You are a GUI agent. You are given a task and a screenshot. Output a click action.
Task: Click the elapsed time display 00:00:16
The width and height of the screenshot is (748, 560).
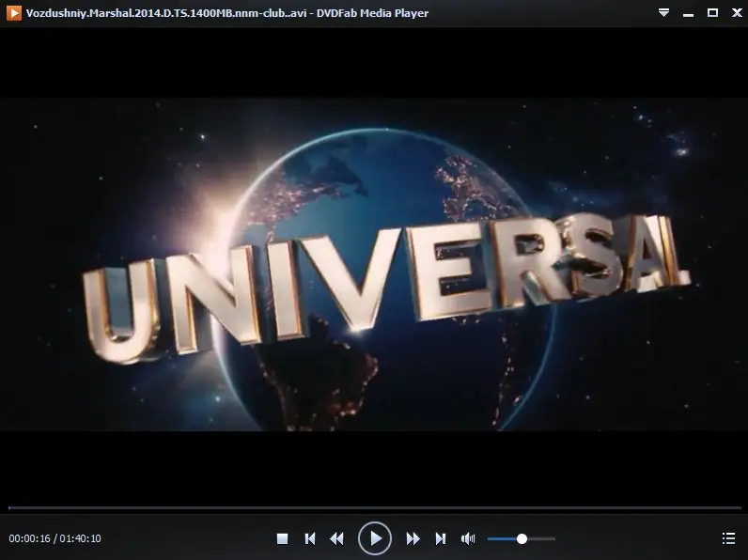tap(29, 538)
